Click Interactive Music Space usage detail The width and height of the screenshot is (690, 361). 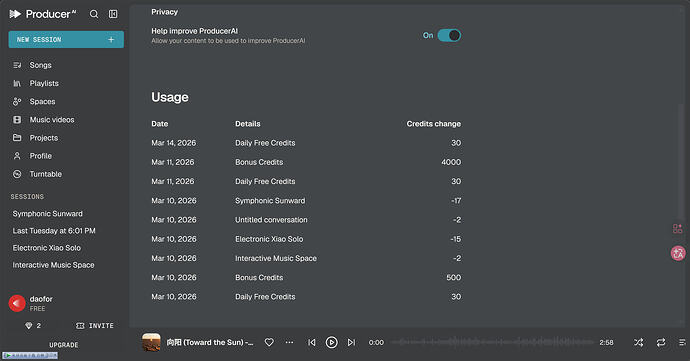point(276,258)
